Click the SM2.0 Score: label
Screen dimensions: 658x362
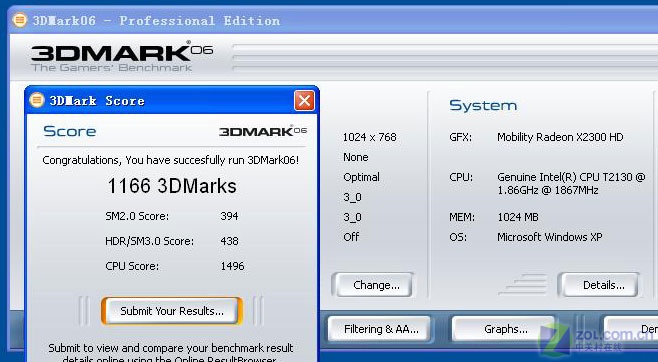click(x=137, y=216)
